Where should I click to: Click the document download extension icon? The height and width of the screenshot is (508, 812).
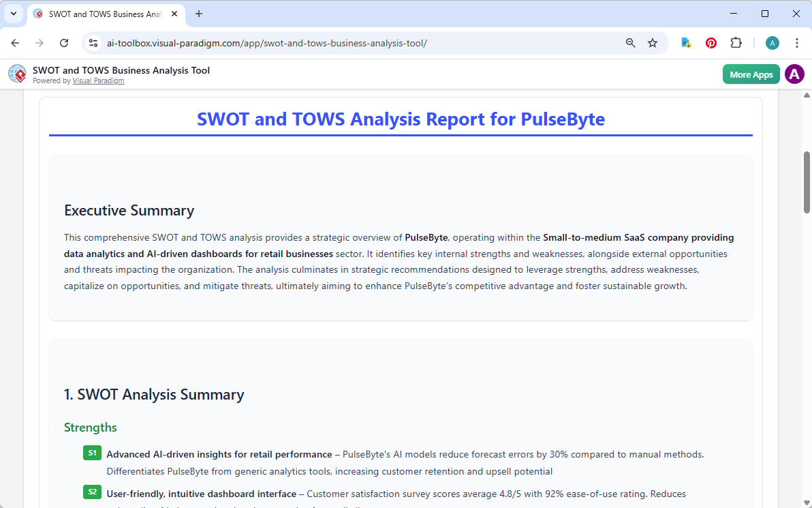[x=685, y=42]
